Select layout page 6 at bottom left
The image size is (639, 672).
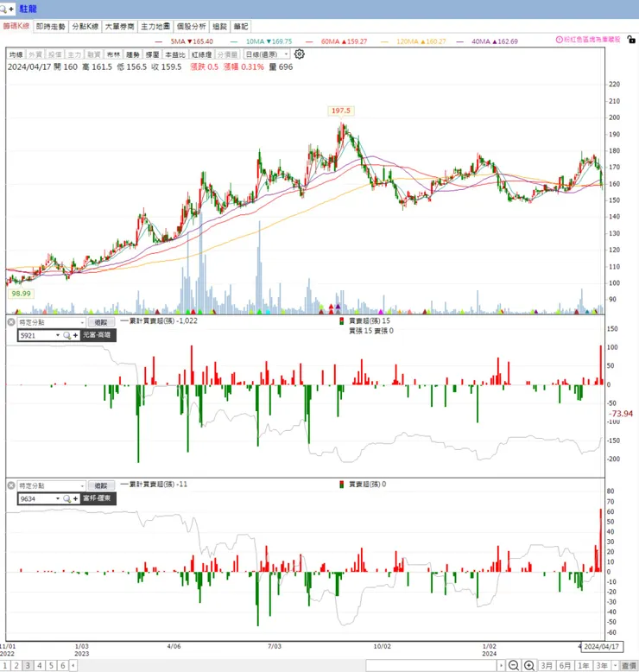pyautogui.click(x=62, y=666)
